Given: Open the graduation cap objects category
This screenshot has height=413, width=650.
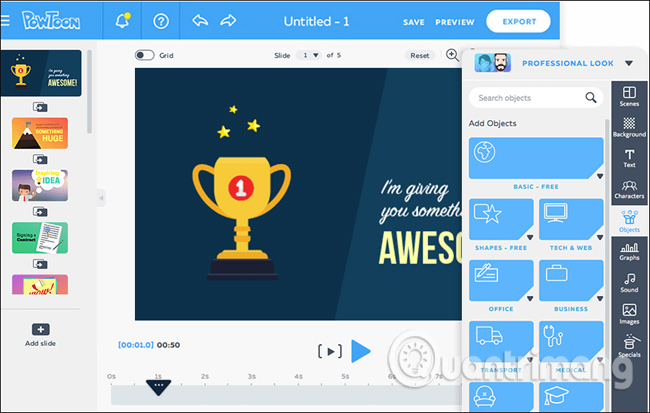Looking at the screenshot, I should tap(571, 396).
